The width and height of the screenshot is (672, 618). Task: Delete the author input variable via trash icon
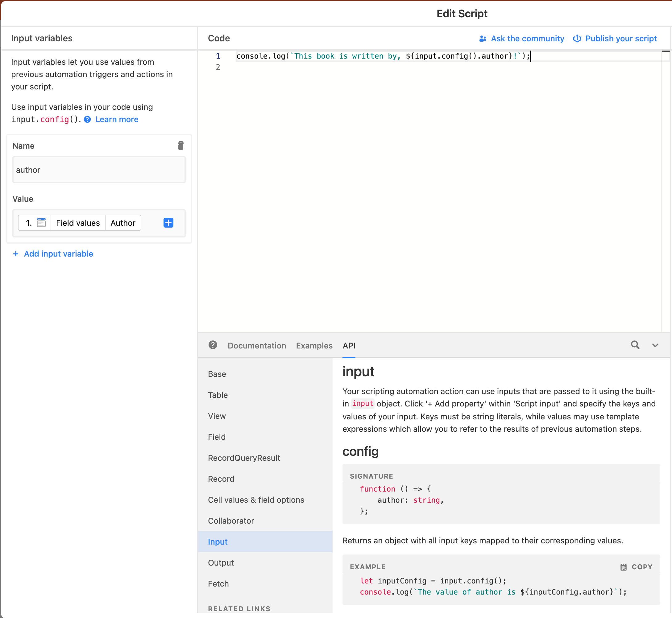point(180,146)
